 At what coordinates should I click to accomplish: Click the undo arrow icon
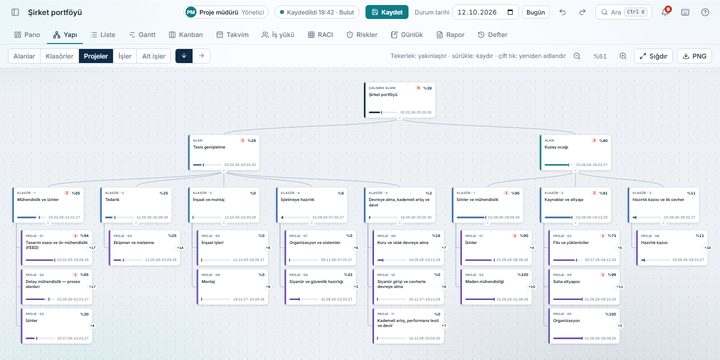coord(562,12)
